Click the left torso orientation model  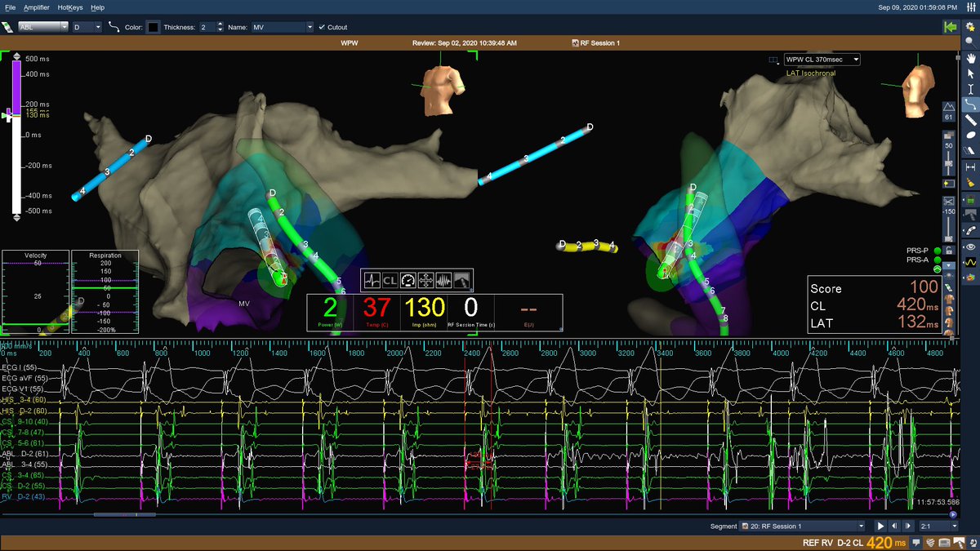(x=441, y=90)
